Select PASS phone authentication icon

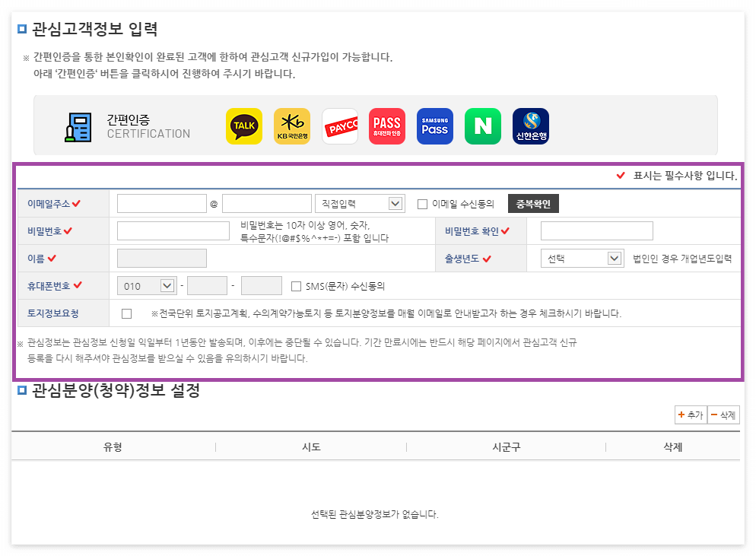(387, 125)
